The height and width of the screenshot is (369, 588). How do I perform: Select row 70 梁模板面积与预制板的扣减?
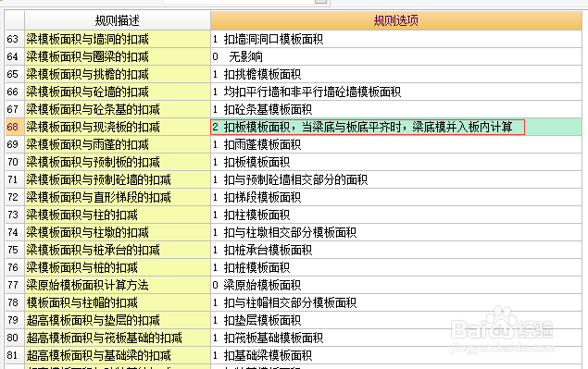118,162
